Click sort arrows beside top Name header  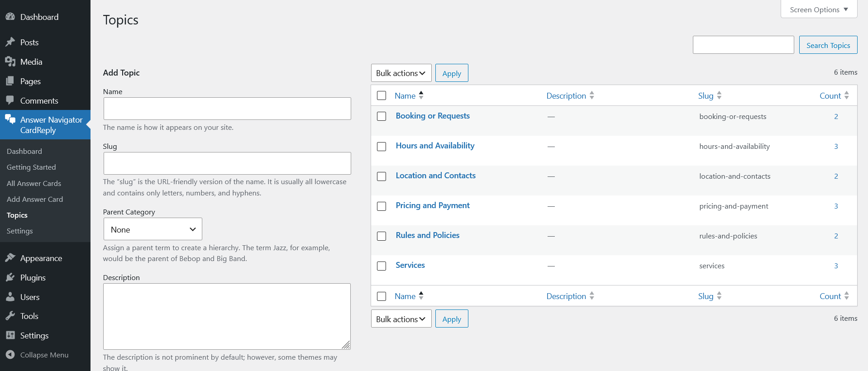(421, 95)
